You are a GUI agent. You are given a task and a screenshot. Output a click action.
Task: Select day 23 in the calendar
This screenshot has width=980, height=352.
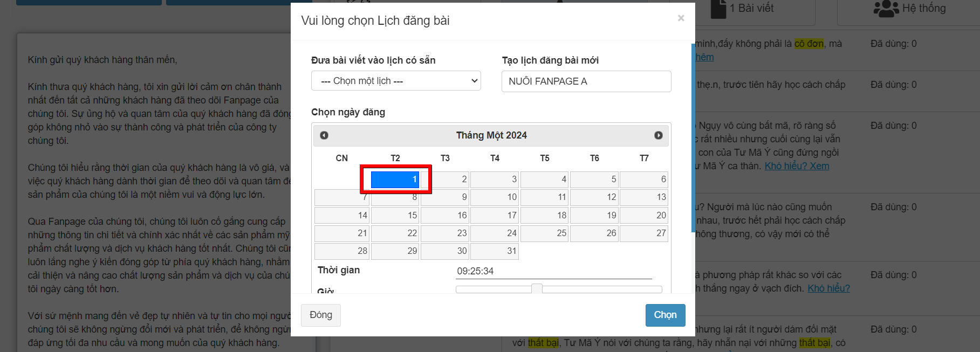click(444, 233)
